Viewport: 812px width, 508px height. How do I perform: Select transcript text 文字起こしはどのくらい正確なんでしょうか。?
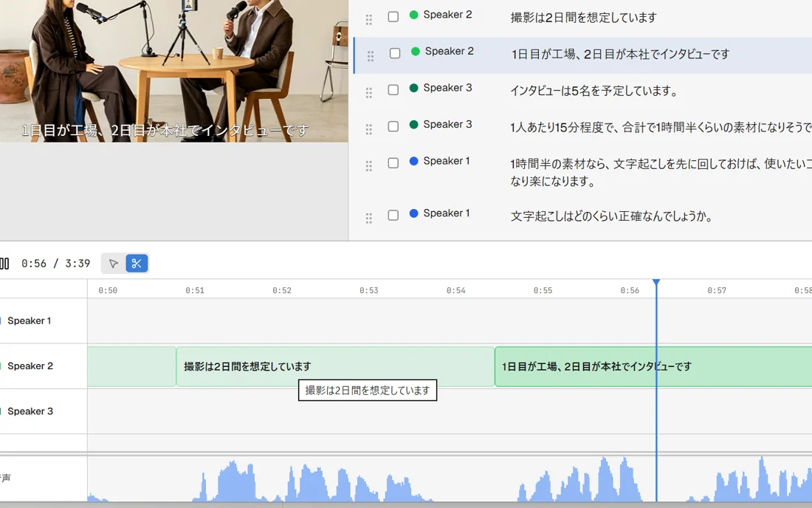pos(612,216)
